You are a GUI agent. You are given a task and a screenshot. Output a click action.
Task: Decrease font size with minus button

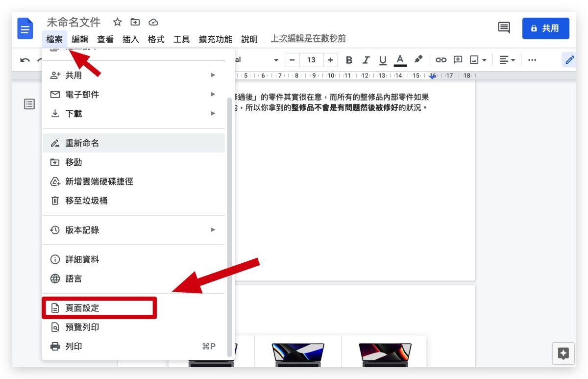click(x=293, y=60)
